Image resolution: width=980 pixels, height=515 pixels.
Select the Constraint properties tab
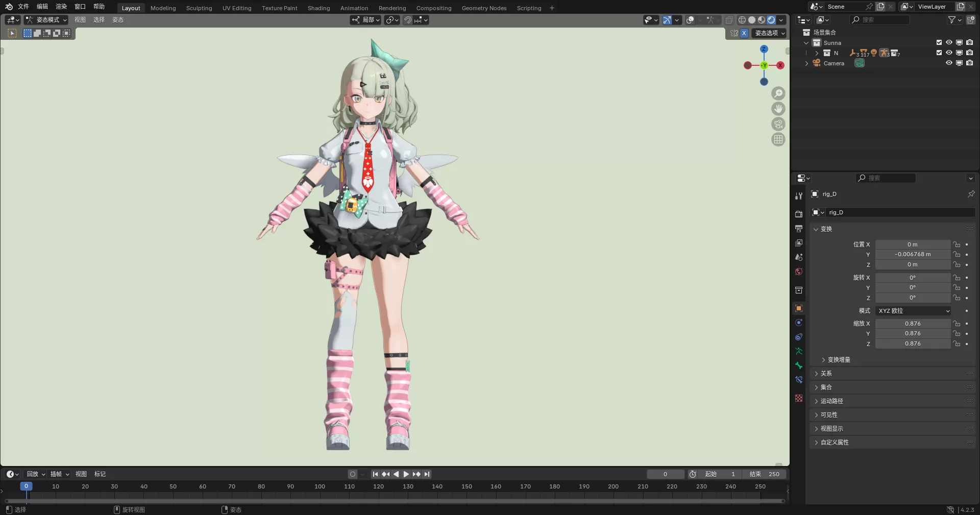[x=799, y=336]
